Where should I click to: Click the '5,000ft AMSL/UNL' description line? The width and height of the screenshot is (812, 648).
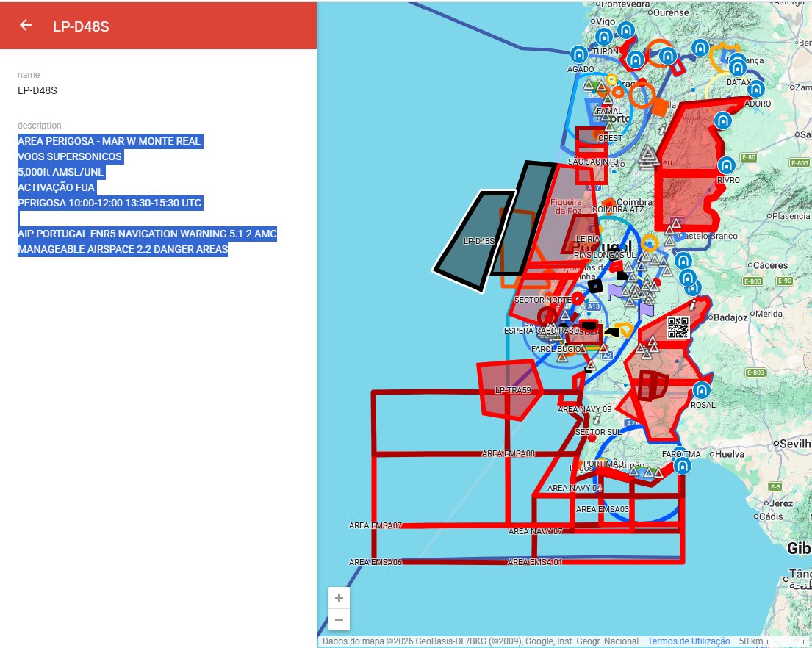[x=60, y=173]
